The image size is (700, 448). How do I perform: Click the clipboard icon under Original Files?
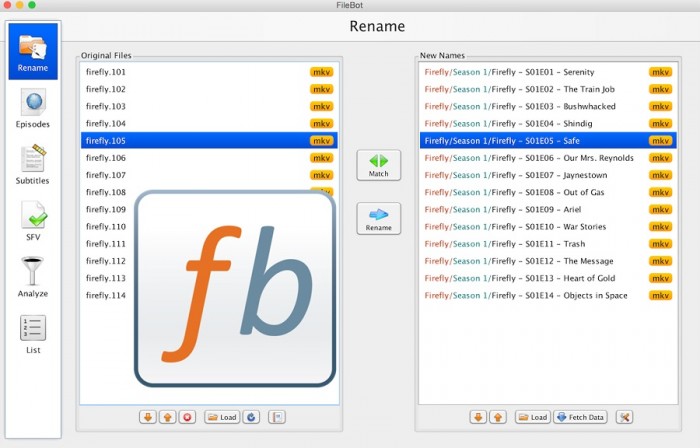click(277, 417)
